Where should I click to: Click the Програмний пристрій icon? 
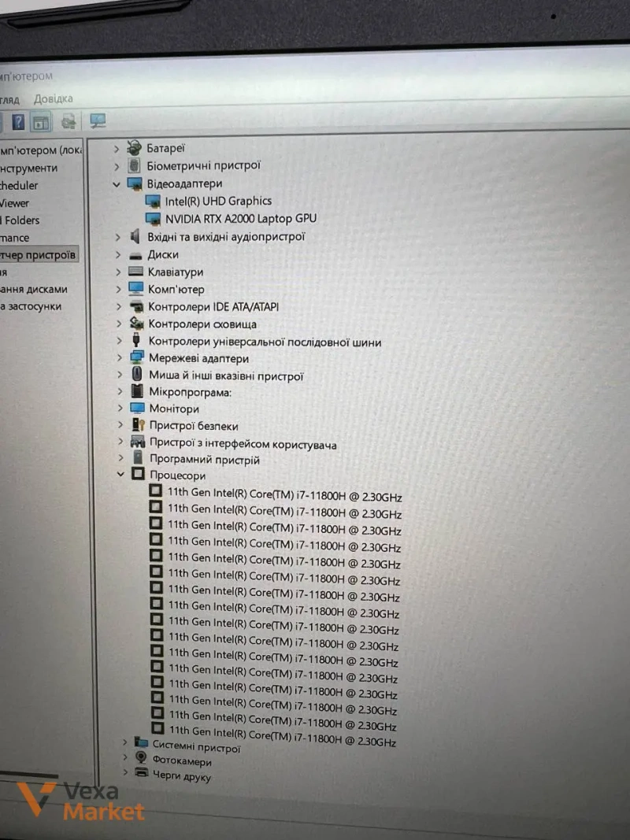coord(139,457)
